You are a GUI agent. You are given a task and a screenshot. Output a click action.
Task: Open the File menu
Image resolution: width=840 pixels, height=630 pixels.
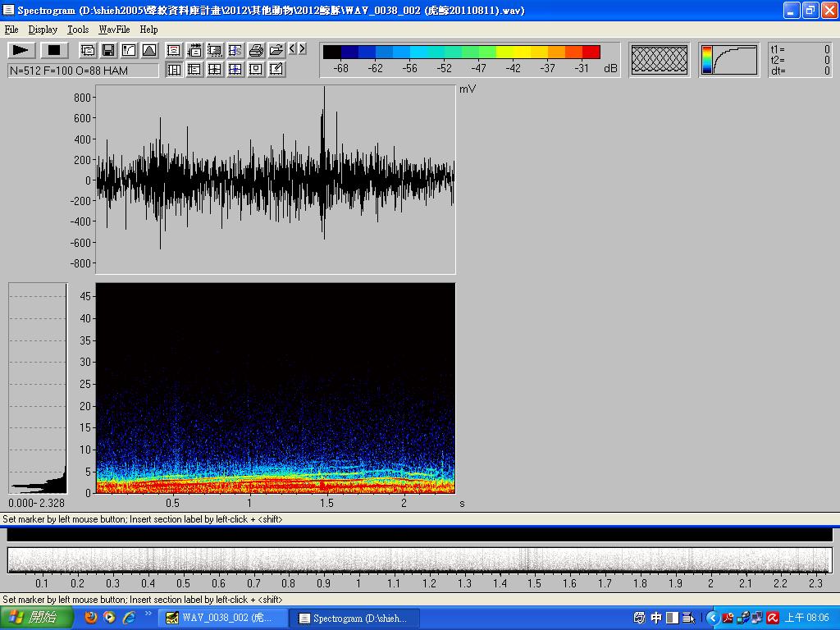[x=11, y=30]
